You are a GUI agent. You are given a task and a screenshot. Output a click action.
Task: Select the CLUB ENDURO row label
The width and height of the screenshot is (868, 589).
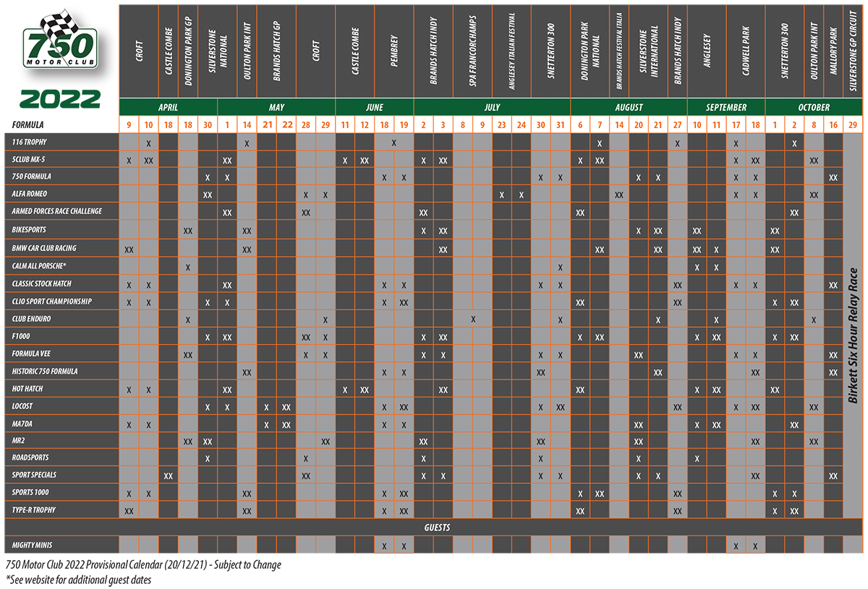click(31, 319)
